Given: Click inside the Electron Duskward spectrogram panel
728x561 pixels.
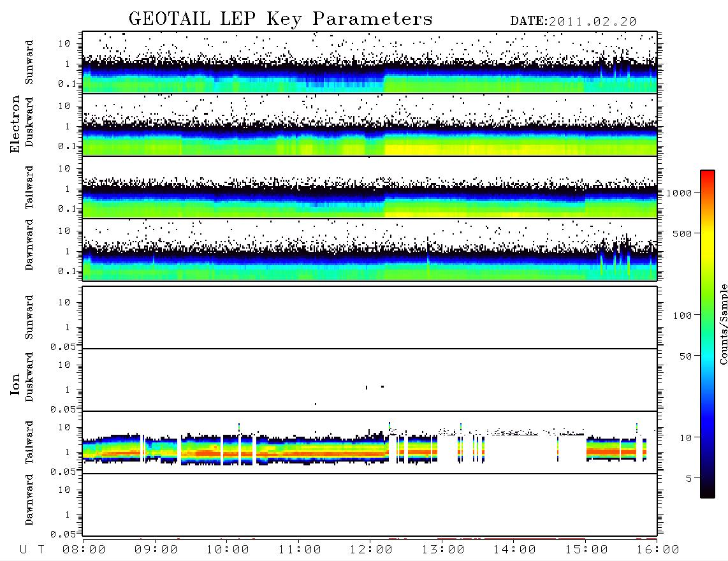Looking at the screenshot, I should coord(370,124).
